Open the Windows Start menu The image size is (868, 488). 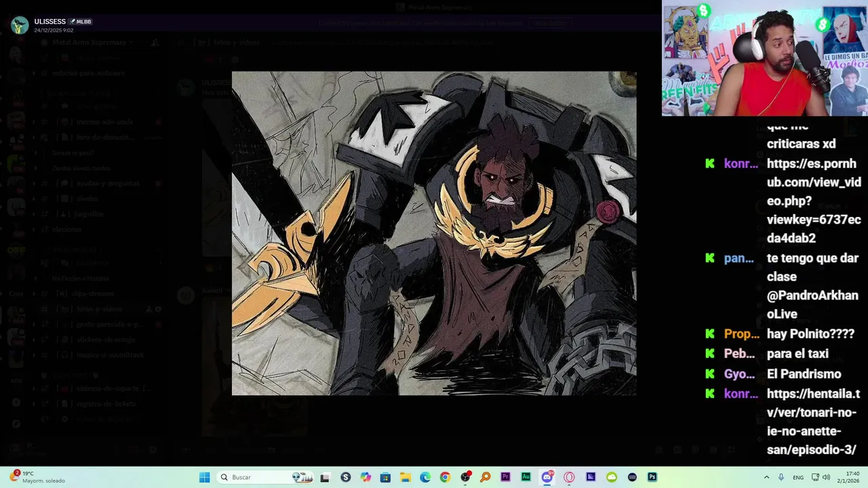pos(204,477)
